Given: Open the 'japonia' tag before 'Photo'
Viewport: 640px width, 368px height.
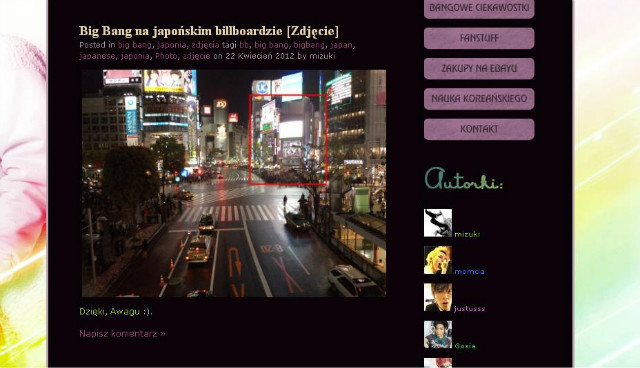Looking at the screenshot, I should click(135, 56).
